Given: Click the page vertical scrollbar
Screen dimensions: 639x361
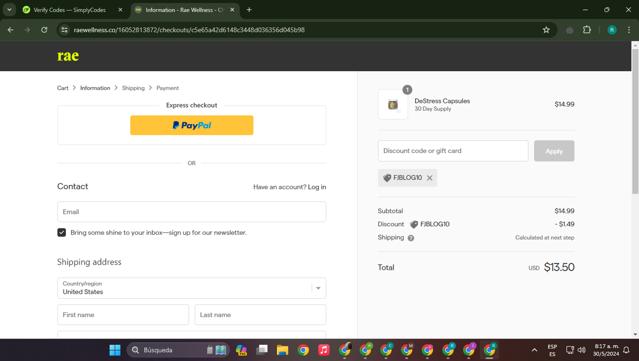Looking at the screenshot, I should 635,121.
